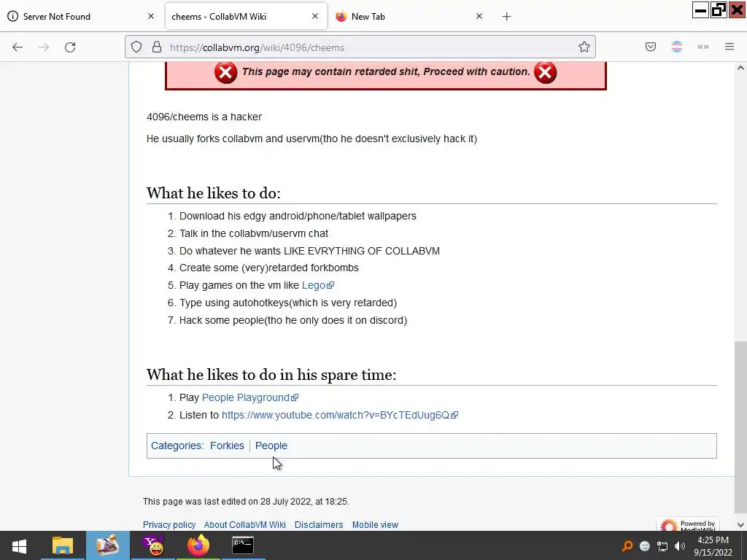
Task: Click the forward navigation arrow
Action: (x=44, y=47)
